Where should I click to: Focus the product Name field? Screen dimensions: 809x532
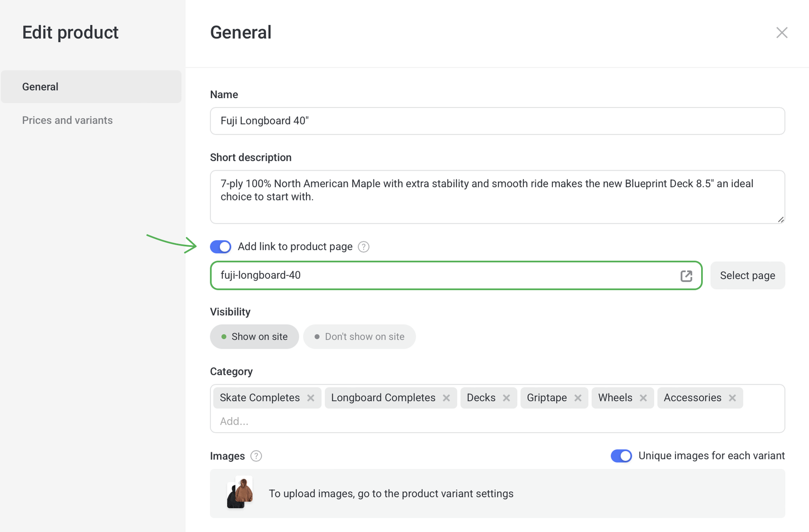tap(497, 121)
